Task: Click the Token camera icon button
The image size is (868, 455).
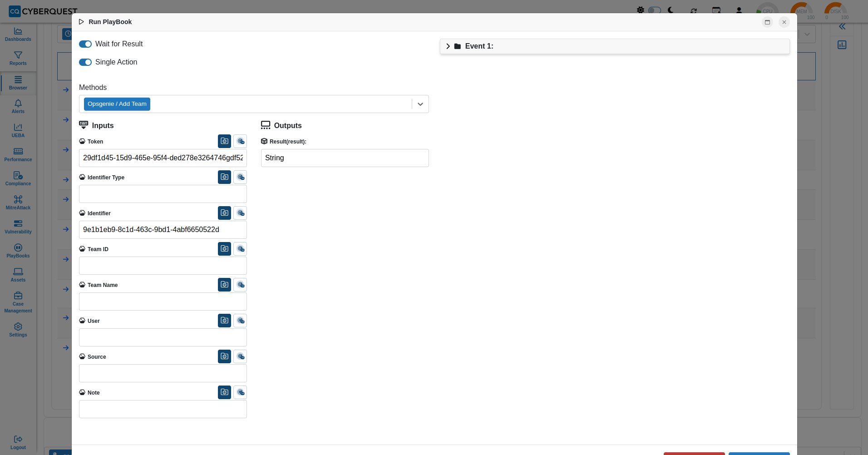Action: (x=224, y=141)
